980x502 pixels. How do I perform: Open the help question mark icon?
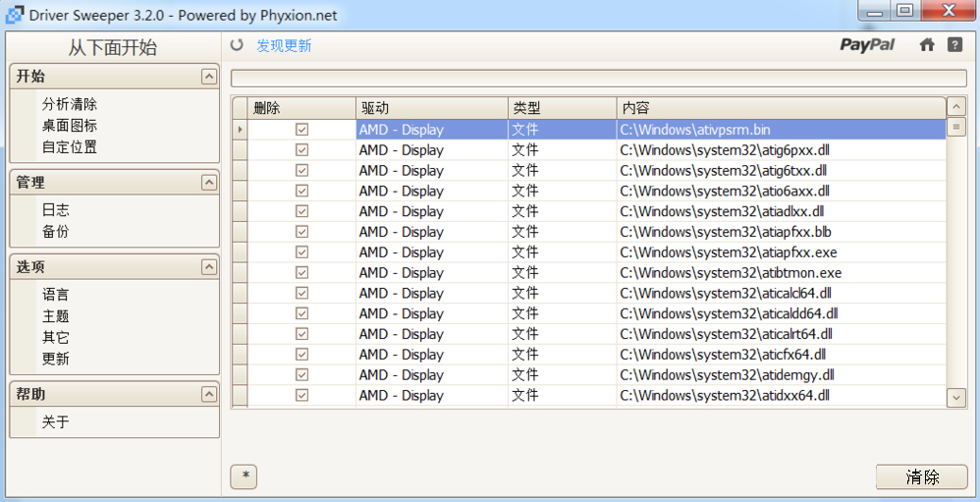coord(954,45)
